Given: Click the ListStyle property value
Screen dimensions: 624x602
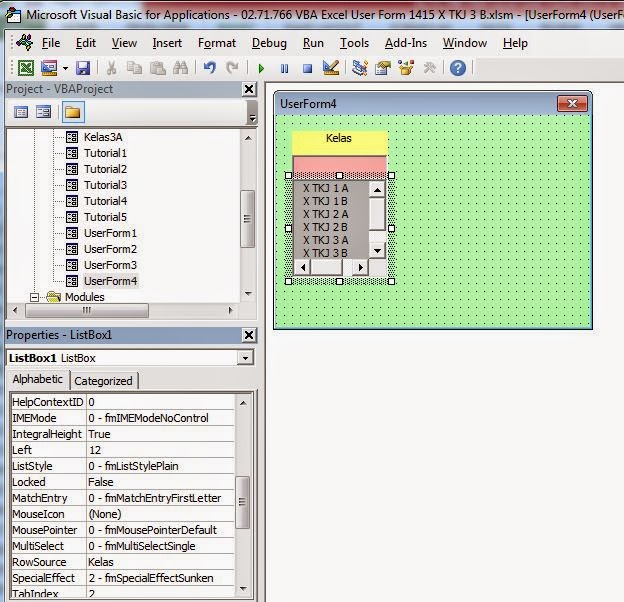Looking at the screenshot, I should point(160,466).
